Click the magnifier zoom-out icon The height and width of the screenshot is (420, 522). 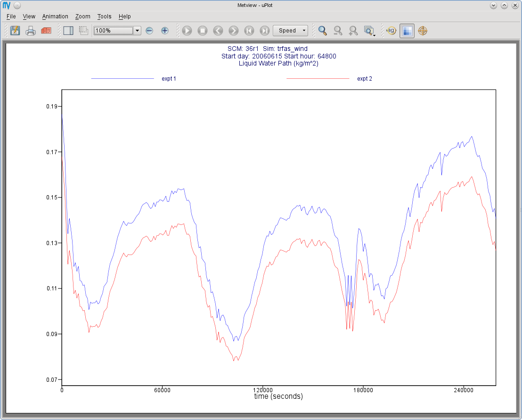338,31
